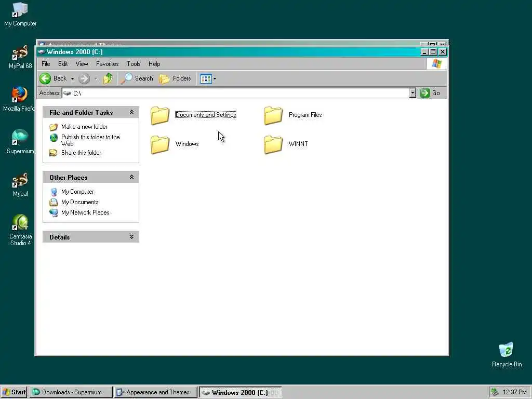Viewport: 532px width, 399px height.
Task: Select the MyPal 68 desktop icon
Action: pos(20,57)
